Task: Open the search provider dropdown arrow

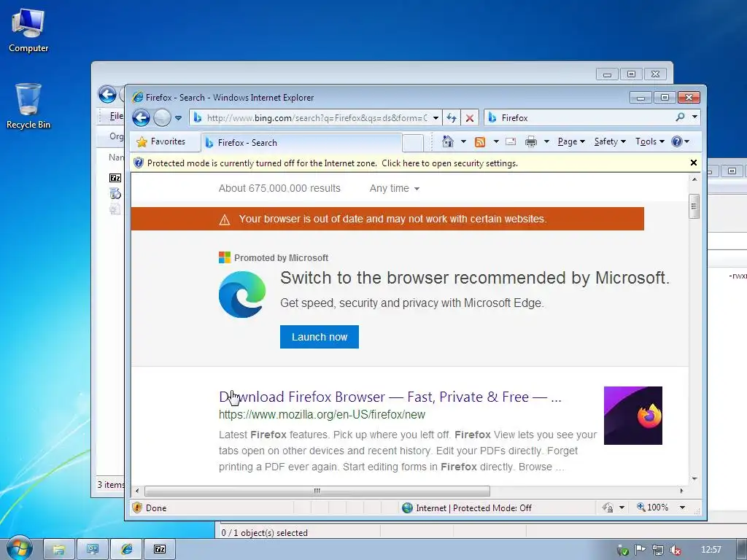Action: coord(694,117)
